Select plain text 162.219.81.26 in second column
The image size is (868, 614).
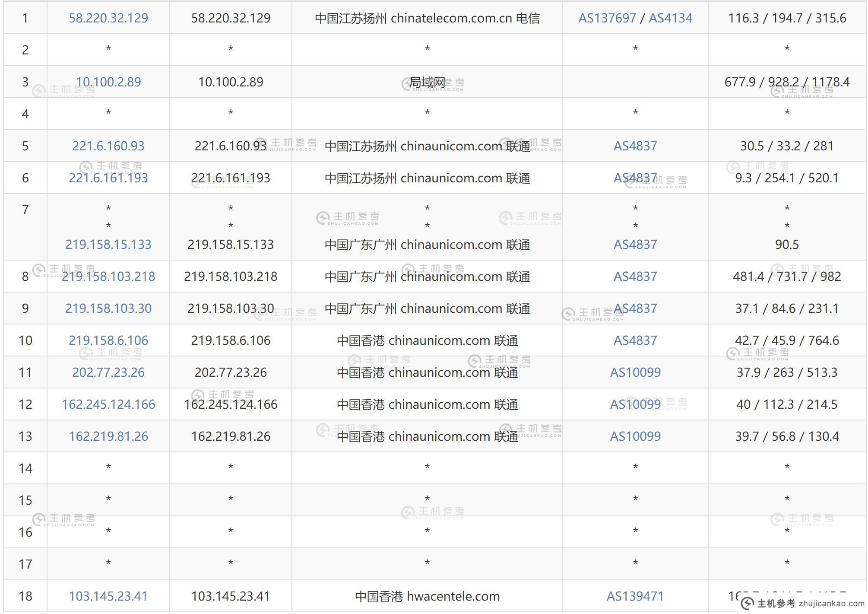point(231,436)
